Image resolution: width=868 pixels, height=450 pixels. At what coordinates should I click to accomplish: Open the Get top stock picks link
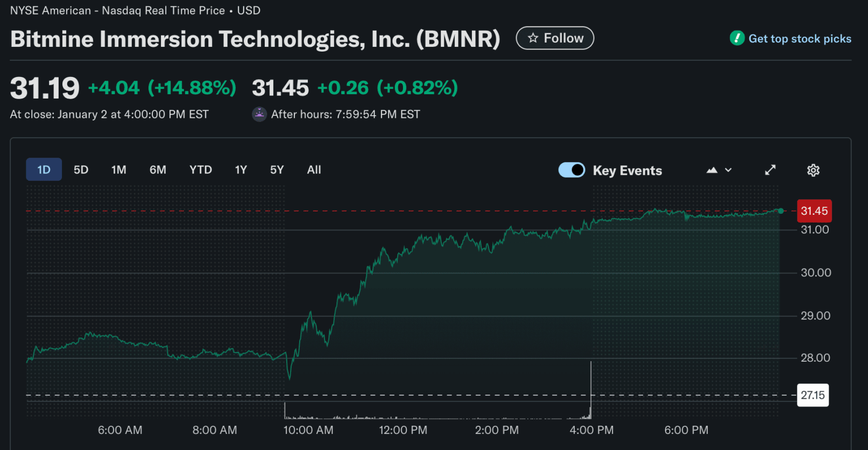800,39
